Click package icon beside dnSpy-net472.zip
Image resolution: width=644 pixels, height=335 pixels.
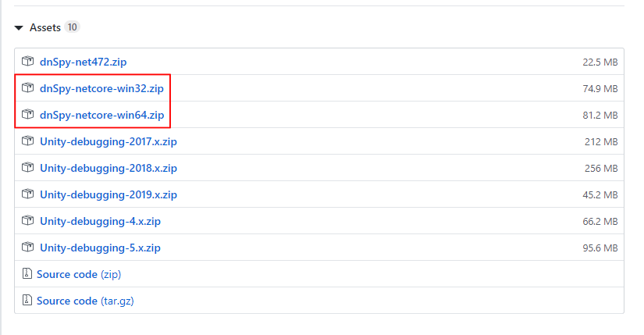tap(28, 61)
